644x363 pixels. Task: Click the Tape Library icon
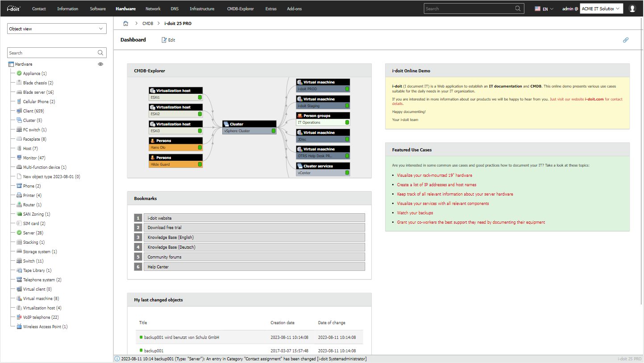pyautogui.click(x=19, y=270)
